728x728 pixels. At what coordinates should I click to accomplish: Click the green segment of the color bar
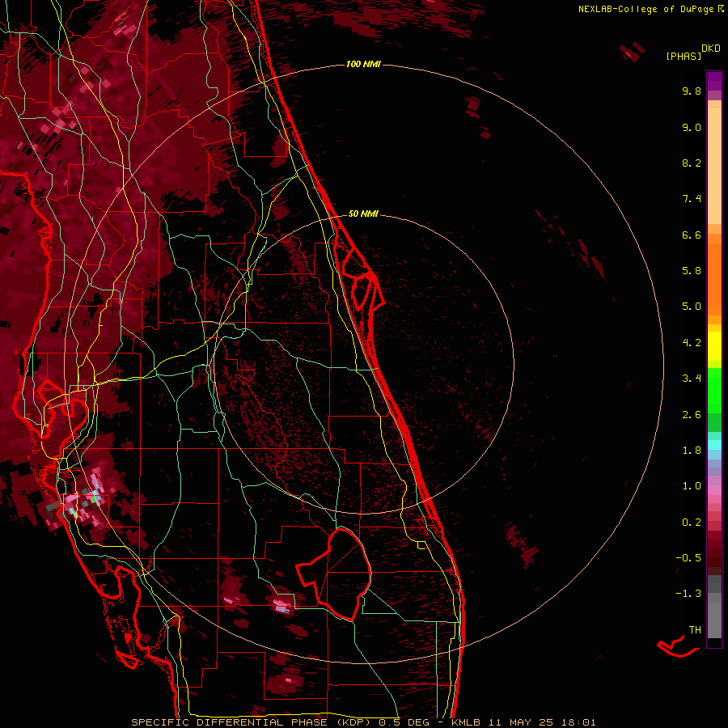(714, 390)
